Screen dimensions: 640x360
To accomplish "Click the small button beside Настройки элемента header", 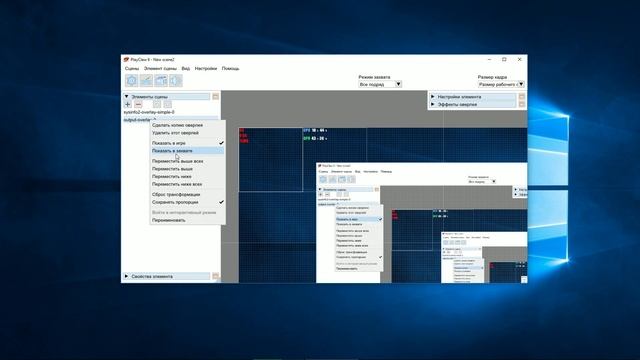I will [522, 97].
